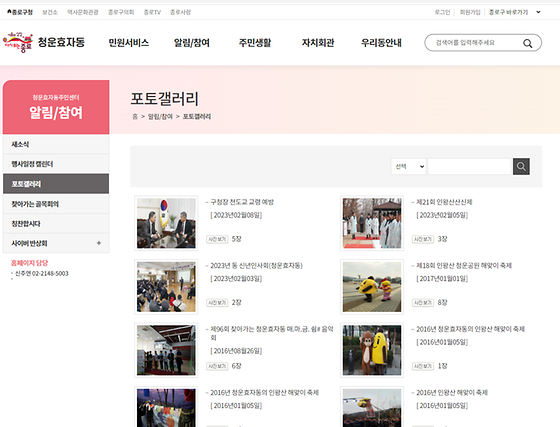Open the 종로구 바로가기 dropdown

[515, 12]
